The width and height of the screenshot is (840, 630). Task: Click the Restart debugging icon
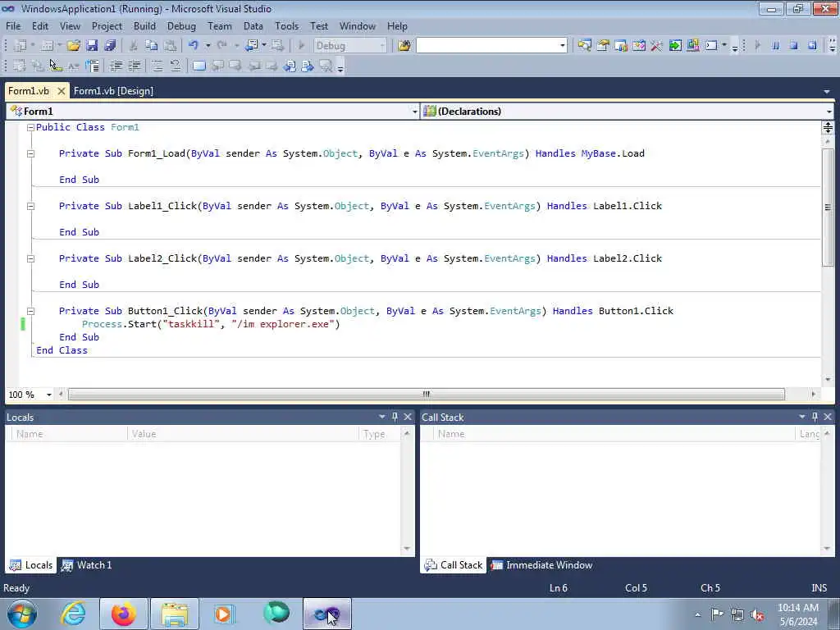pyautogui.click(x=812, y=46)
